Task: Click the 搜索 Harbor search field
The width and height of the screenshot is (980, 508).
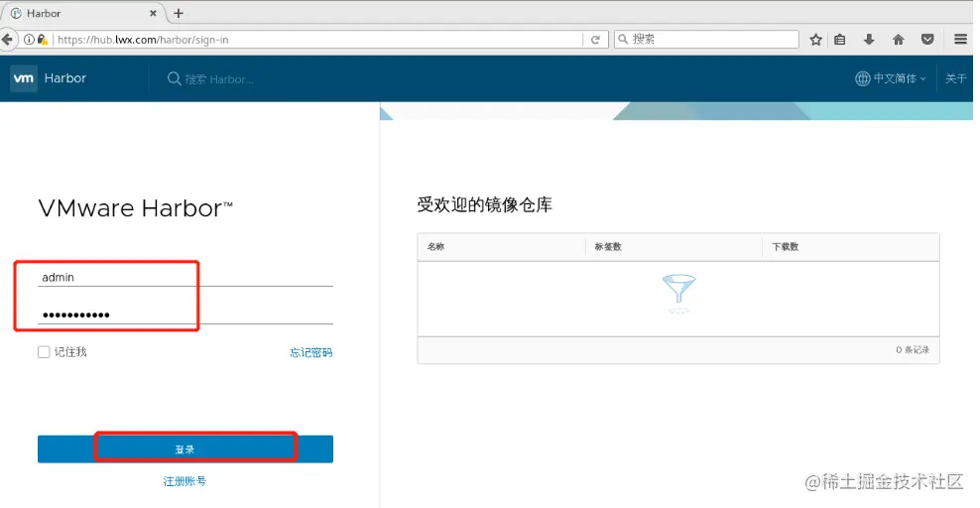Action: 219,79
